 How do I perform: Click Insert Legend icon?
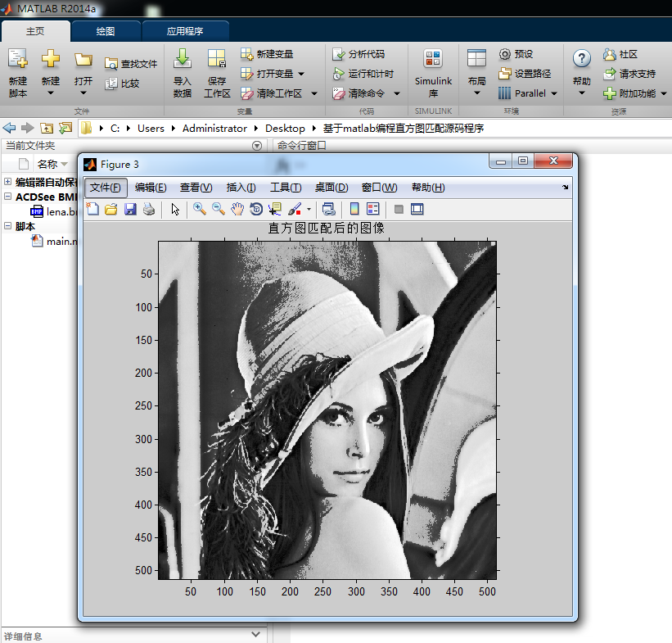(x=373, y=210)
